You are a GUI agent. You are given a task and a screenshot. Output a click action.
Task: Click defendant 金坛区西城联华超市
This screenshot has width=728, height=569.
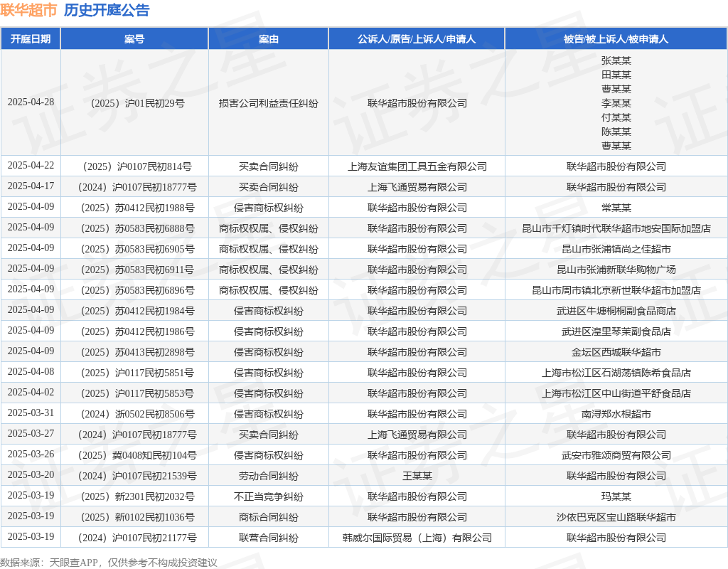(616, 352)
